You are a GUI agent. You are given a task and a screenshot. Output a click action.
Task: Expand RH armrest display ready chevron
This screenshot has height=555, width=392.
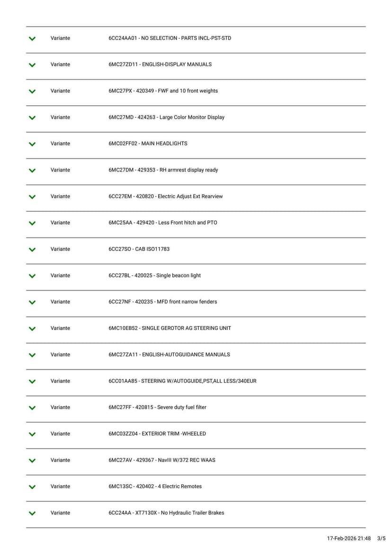click(32, 170)
